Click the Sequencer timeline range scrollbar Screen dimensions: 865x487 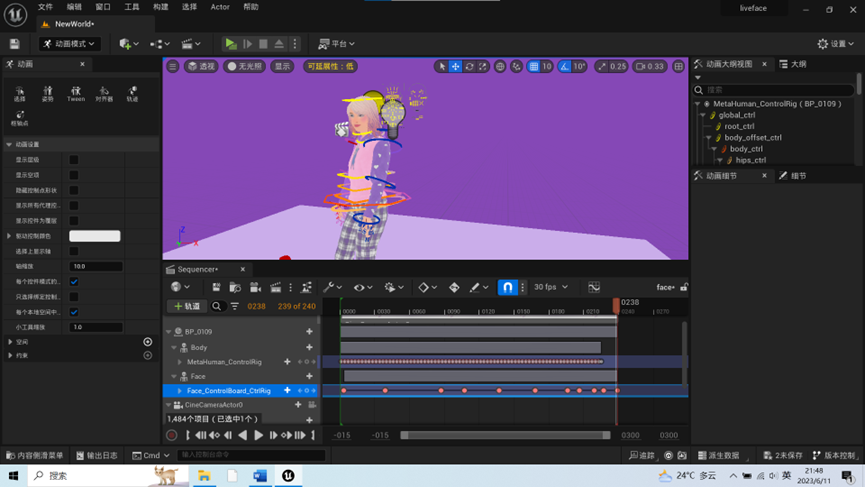click(505, 435)
